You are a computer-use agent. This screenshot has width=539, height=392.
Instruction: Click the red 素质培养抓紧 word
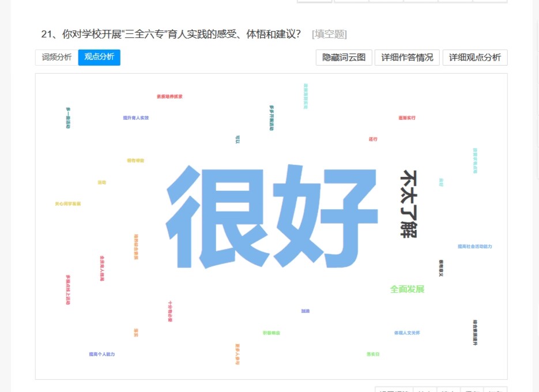pyautogui.click(x=169, y=97)
